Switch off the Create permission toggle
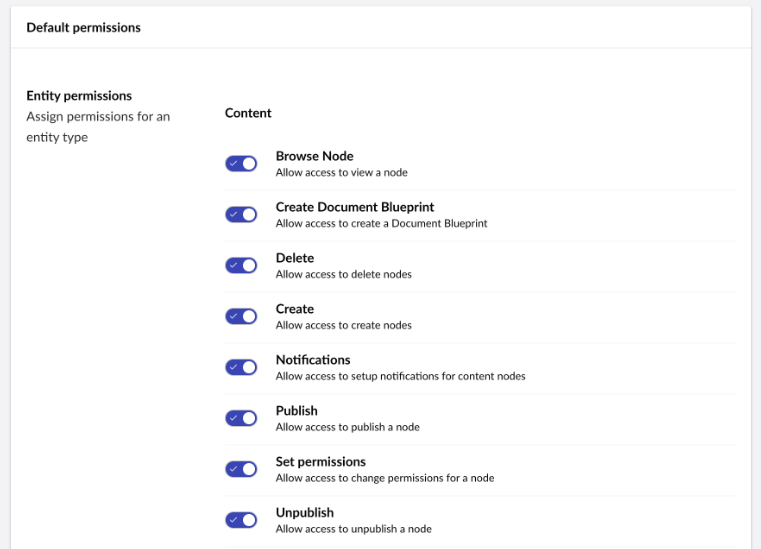761x549 pixels. click(241, 316)
